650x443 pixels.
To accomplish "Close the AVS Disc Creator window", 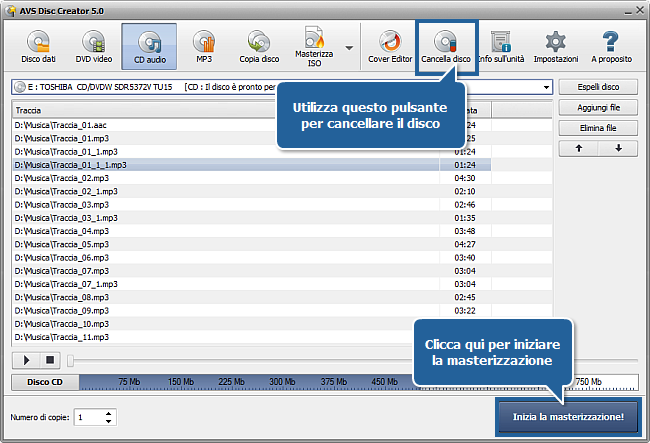I will coord(640,10).
